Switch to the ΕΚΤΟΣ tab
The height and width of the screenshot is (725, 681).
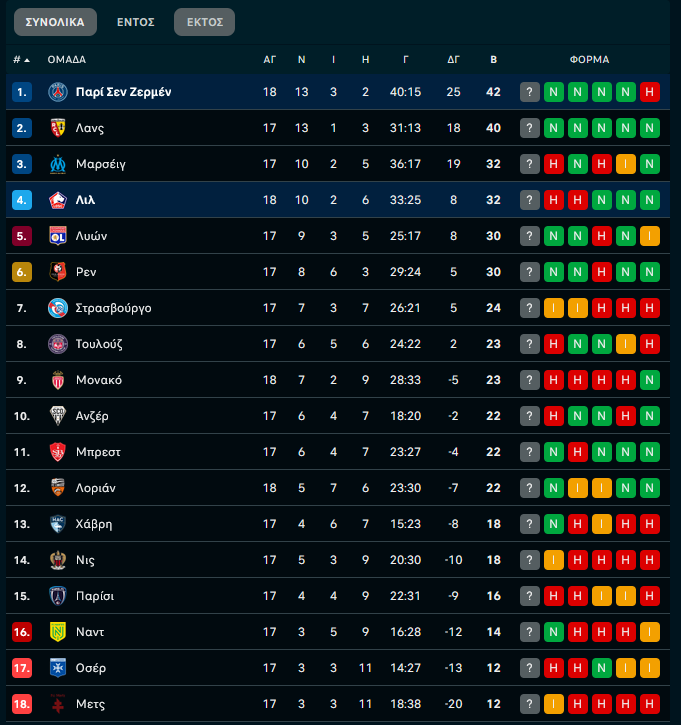204,22
